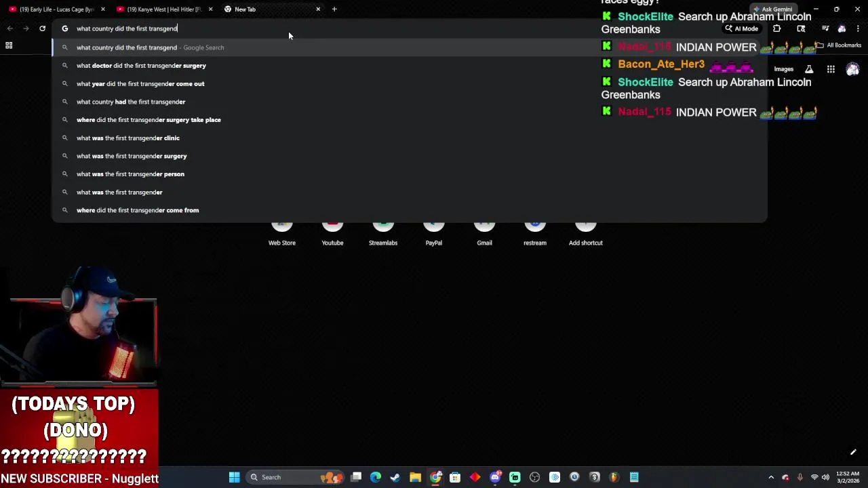The height and width of the screenshot is (488, 868).
Task: Select suggestion 'where did the first transgender come from'
Action: point(410,210)
